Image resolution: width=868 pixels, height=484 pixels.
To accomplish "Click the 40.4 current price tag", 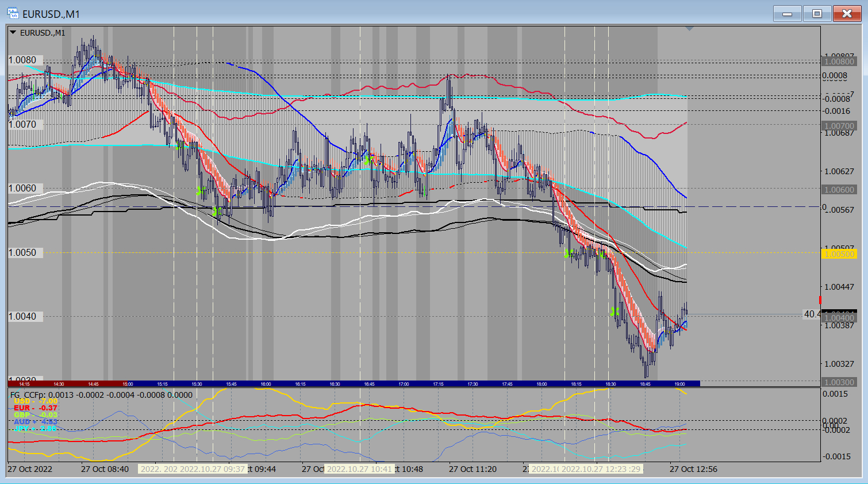I will (812, 314).
